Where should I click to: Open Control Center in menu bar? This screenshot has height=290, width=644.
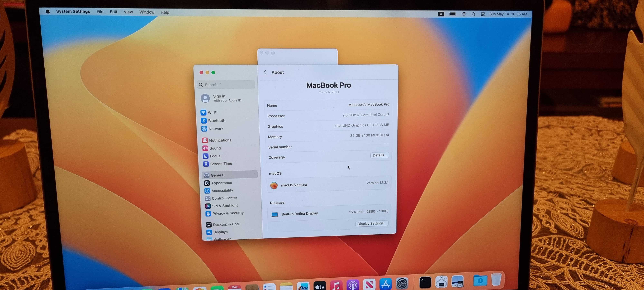483,14
